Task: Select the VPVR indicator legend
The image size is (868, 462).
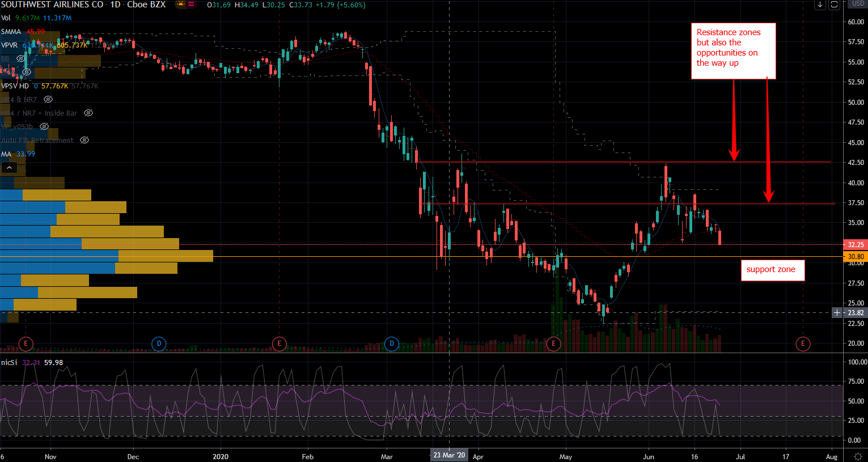Action: pyautogui.click(x=10, y=45)
